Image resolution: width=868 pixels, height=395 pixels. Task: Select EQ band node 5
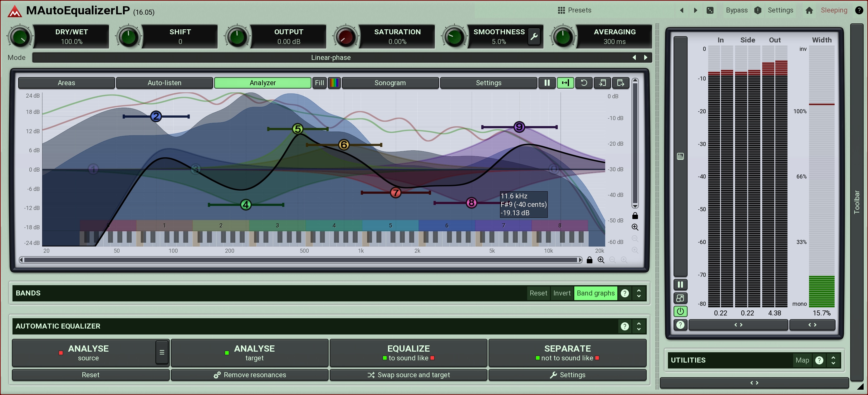297,129
